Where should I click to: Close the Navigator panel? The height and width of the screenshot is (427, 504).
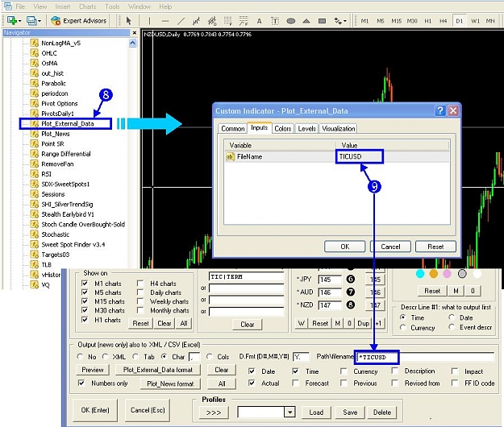[135, 33]
